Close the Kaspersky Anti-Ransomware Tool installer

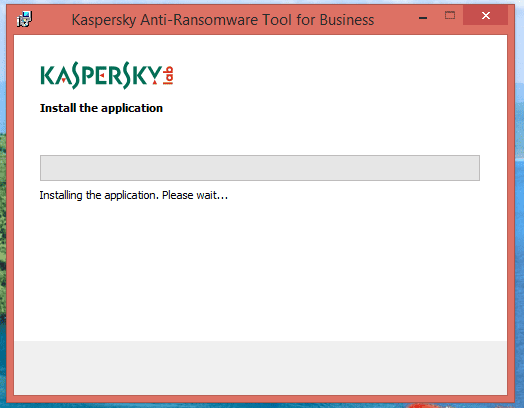click(x=486, y=15)
